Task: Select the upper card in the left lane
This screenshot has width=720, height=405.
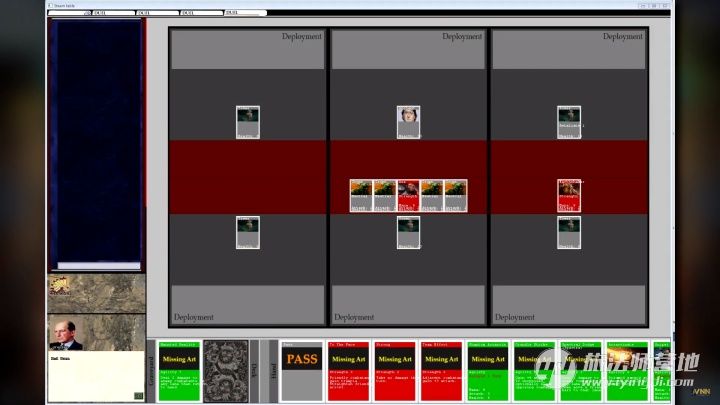Action: click(248, 122)
